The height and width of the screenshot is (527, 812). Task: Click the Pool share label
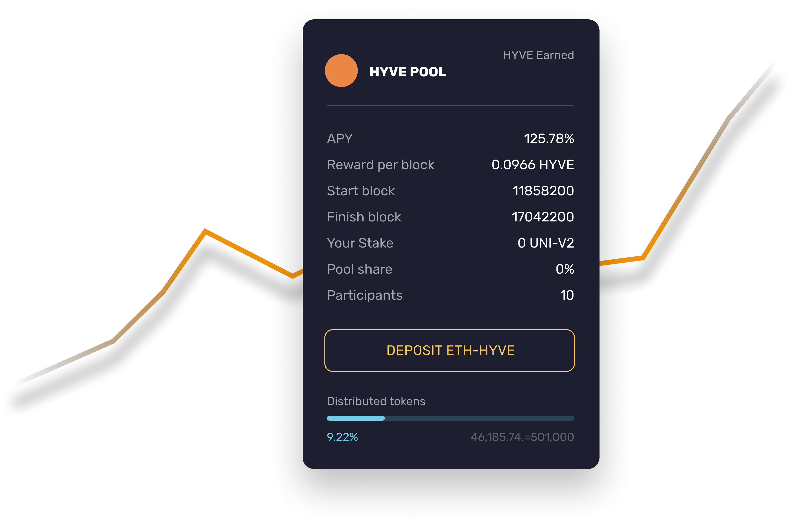click(x=360, y=269)
